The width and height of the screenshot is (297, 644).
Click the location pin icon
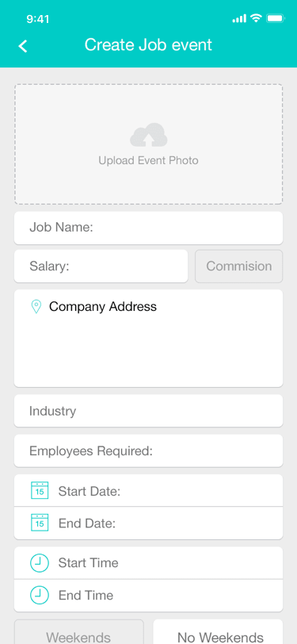[x=36, y=307]
